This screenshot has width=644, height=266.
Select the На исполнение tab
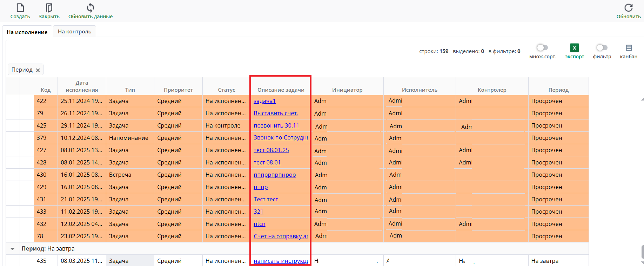click(x=27, y=32)
